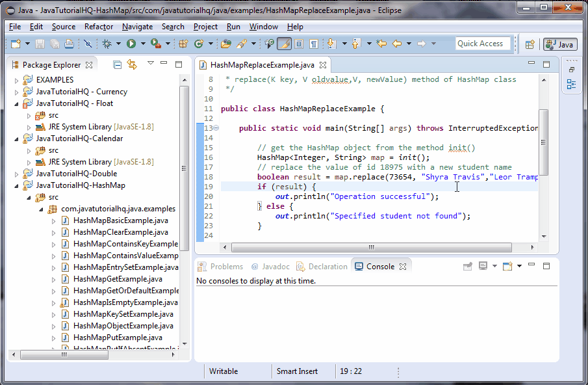Toggle Mark Occurrences highlighter button

[284, 44]
